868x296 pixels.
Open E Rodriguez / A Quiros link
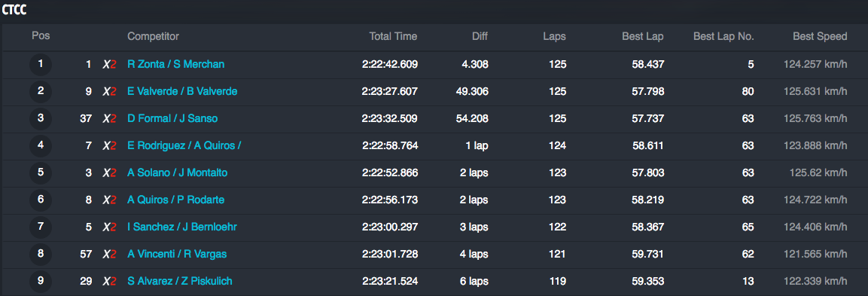(184, 146)
